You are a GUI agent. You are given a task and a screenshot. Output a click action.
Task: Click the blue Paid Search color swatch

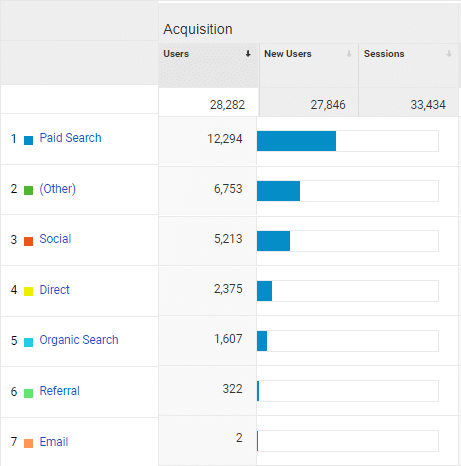click(28, 140)
